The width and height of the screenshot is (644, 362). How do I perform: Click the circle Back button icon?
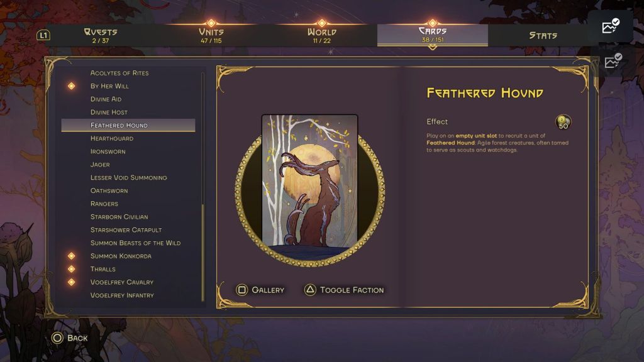pyautogui.click(x=57, y=337)
